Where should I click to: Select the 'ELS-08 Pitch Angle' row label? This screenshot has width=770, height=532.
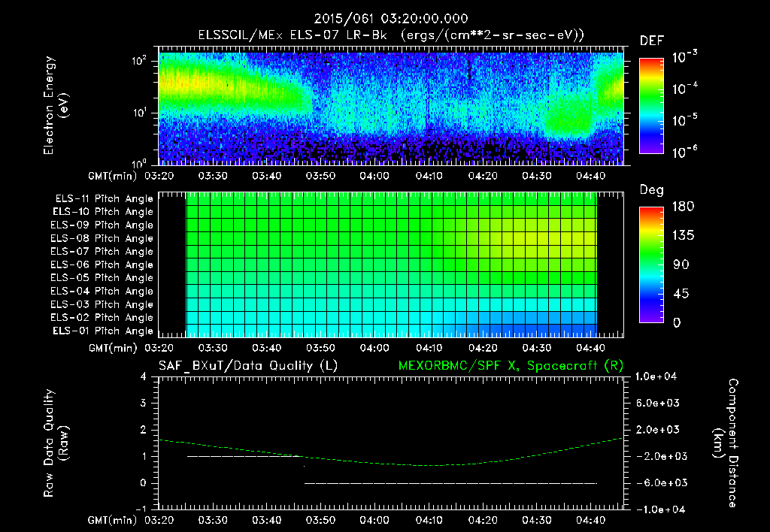coord(102,238)
